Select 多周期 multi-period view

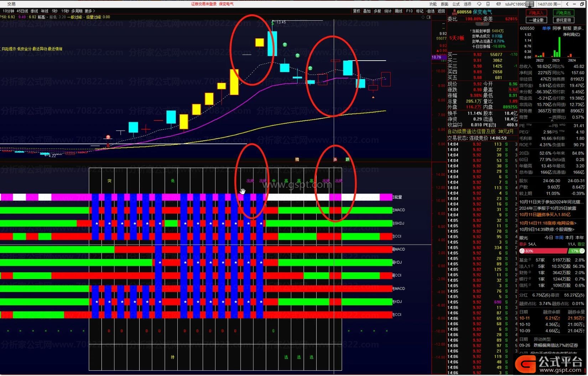pyautogui.click(x=77, y=11)
